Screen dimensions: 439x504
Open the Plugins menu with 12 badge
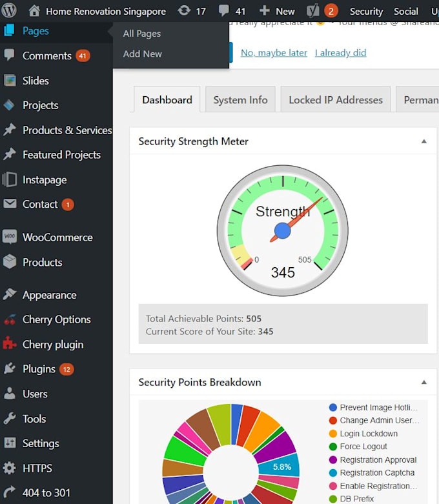(x=56, y=368)
